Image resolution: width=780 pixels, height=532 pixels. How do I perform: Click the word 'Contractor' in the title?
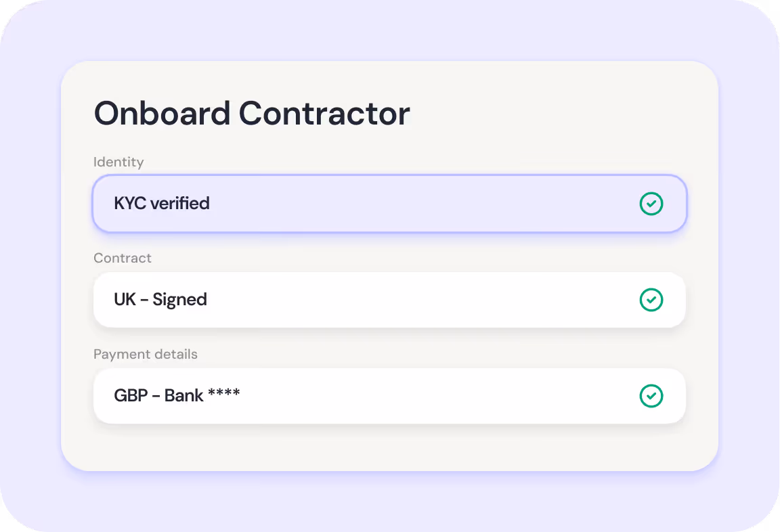[x=324, y=114]
